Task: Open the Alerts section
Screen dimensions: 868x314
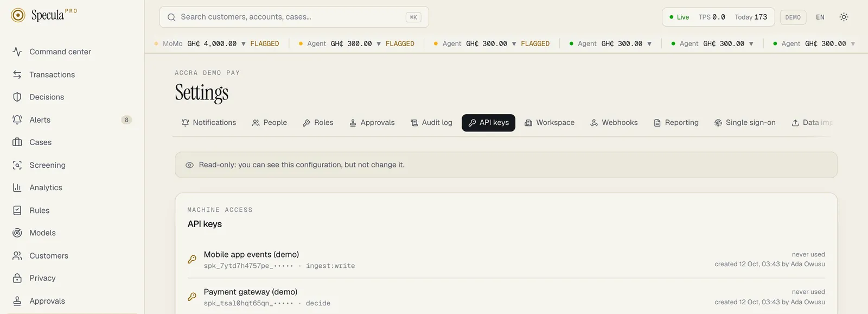Action: 72,120
